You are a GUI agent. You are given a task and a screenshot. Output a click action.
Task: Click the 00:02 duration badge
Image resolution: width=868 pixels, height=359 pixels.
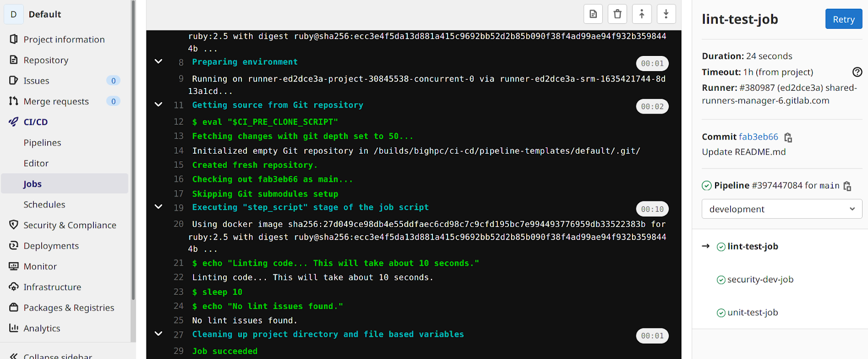point(652,106)
